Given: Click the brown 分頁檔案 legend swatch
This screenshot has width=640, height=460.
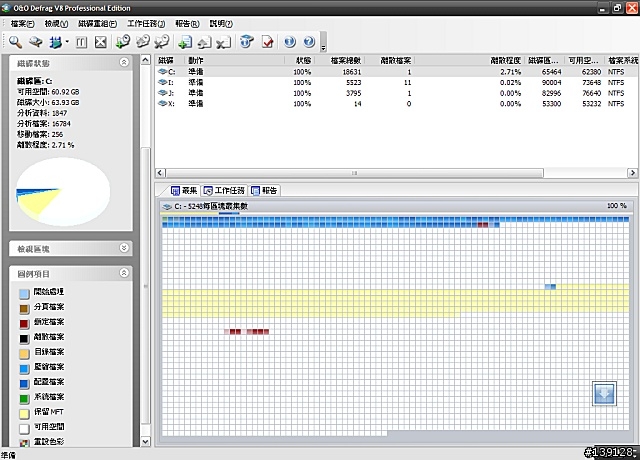Looking at the screenshot, I should click(x=24, y=309).
